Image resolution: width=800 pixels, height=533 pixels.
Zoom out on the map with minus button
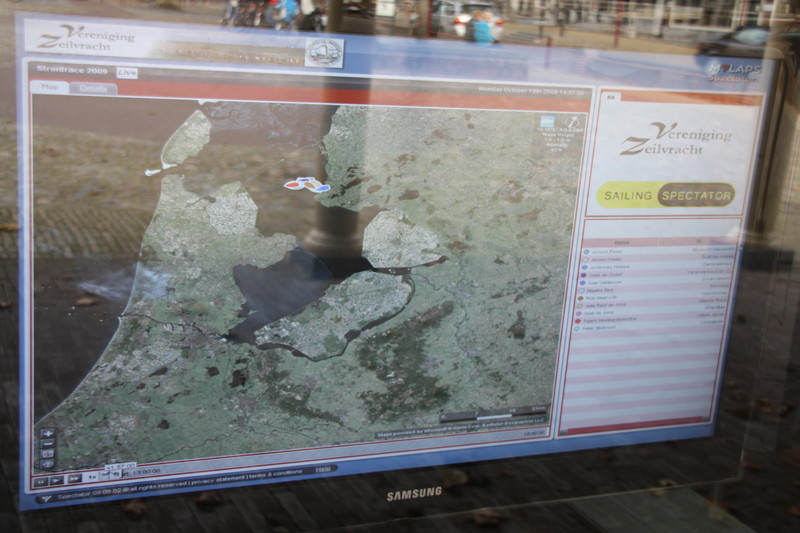pos(47,444)
